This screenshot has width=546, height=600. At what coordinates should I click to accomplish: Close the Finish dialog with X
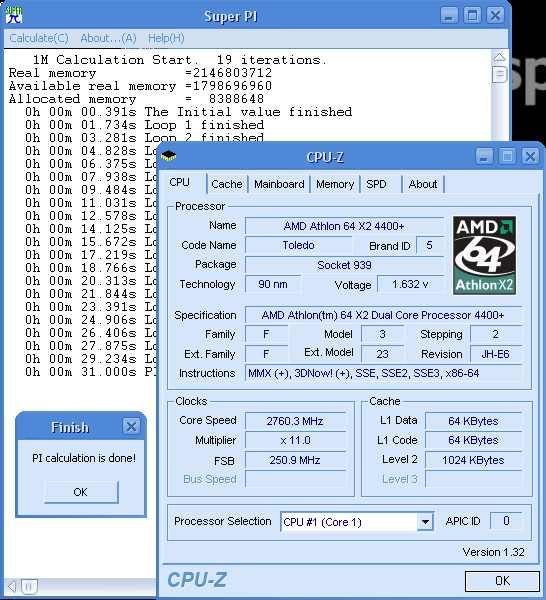click(131, 426)
